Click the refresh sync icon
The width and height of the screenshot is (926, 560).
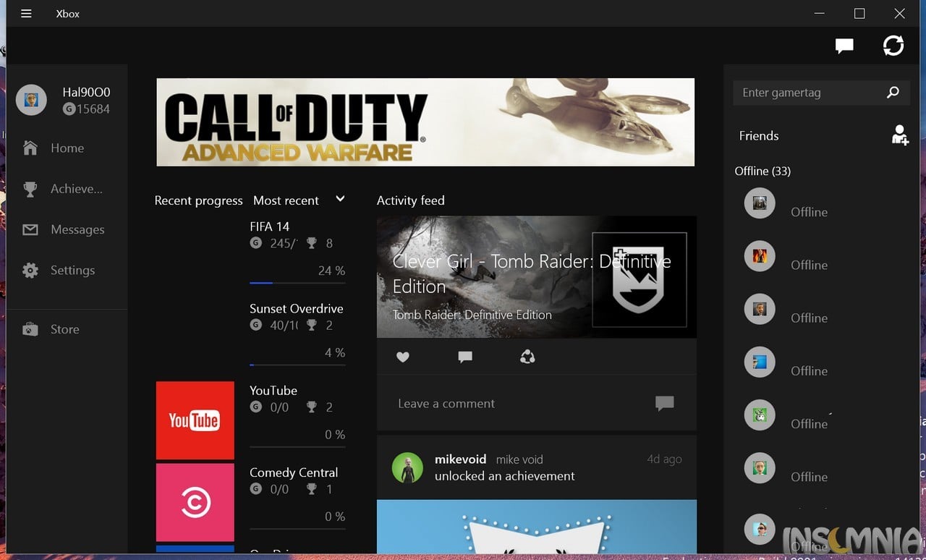893,46
